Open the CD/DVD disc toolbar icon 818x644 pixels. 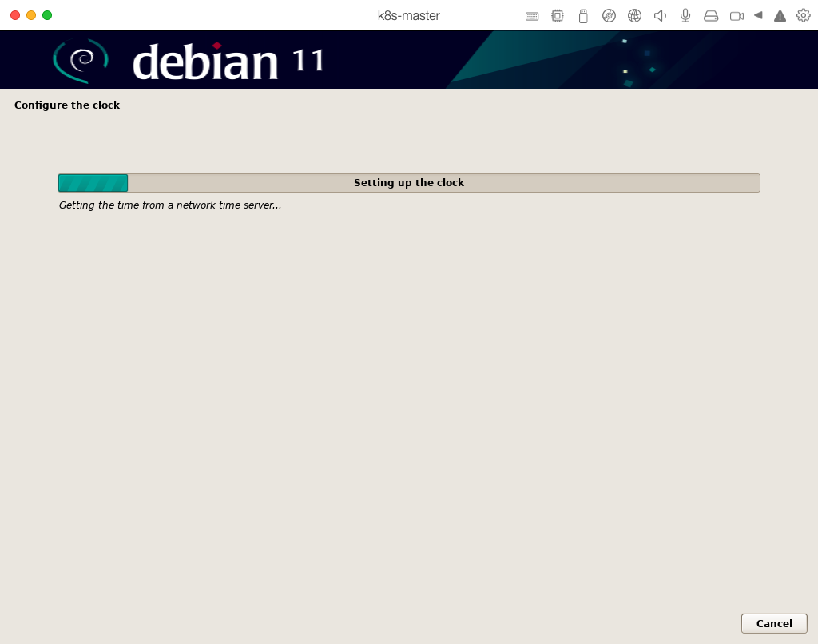608,16
